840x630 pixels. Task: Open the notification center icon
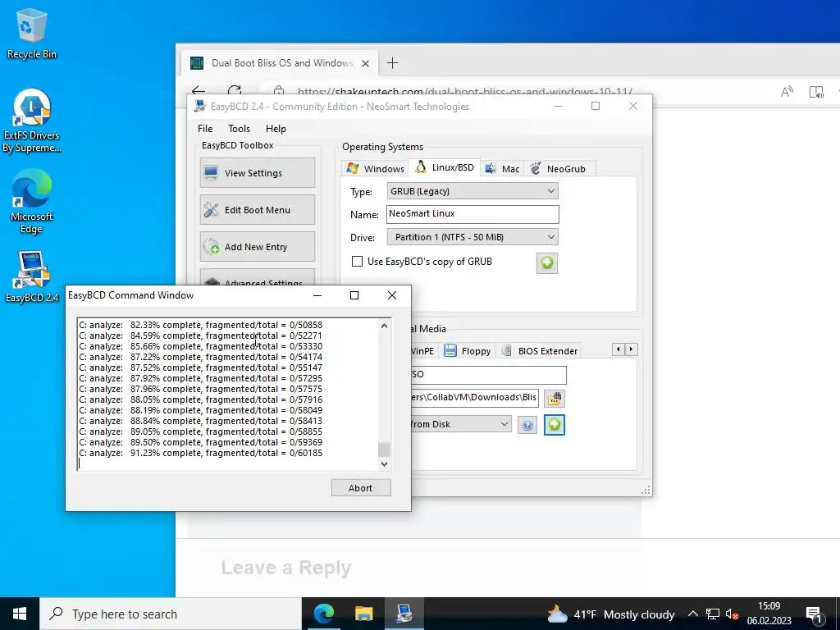pyautogui.click(x=815, y=614)
